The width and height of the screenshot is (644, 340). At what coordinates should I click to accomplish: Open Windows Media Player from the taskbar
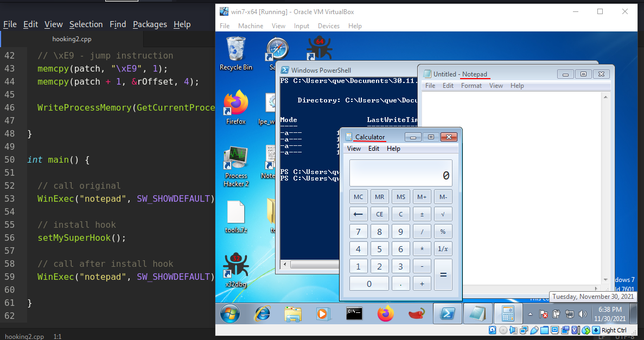click(x=323, y=314)
